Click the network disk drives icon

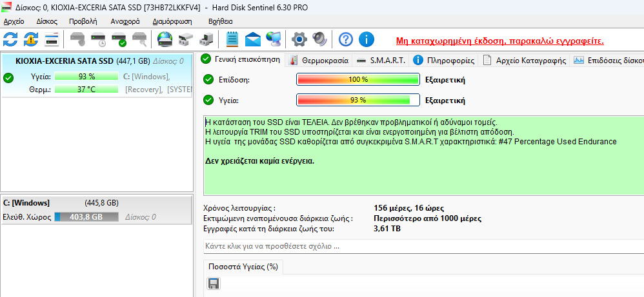click(186, 39)
